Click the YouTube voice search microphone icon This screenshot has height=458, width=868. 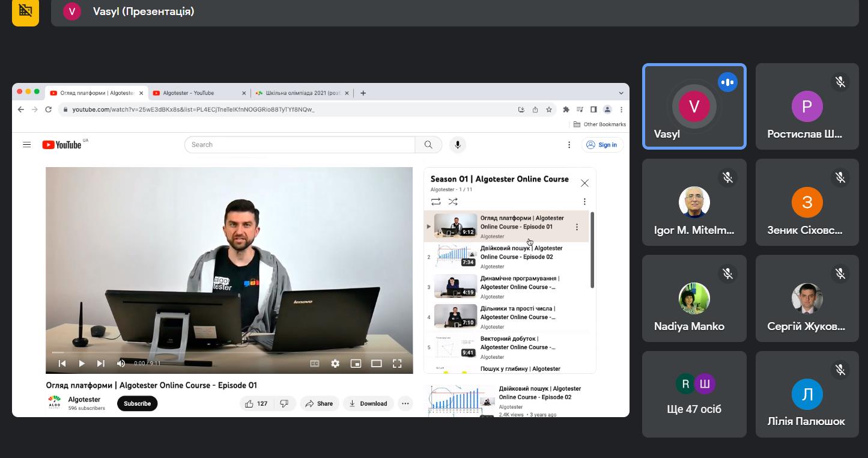(458, 145)
